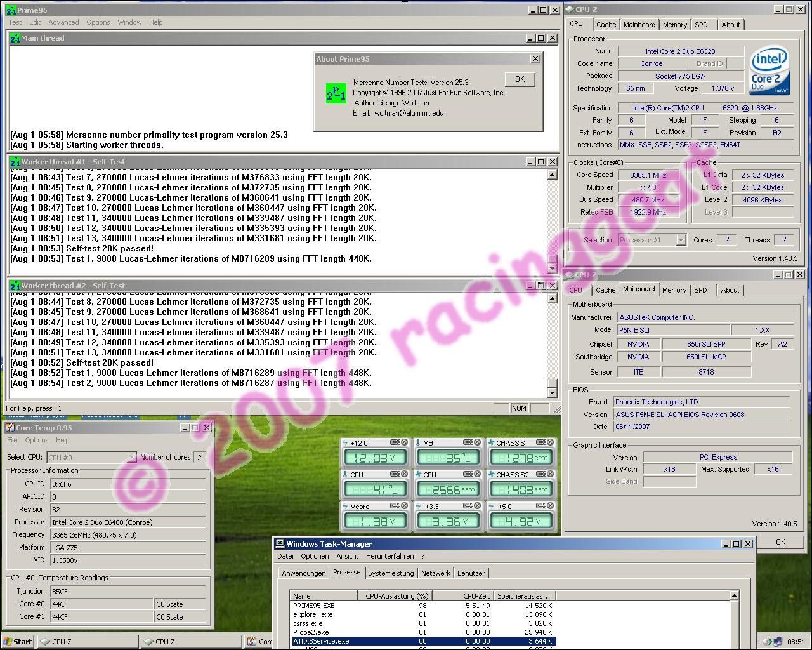The image size is (812, 650).
Task: Click the Core Temp Frequency value field
Action: 128,535
